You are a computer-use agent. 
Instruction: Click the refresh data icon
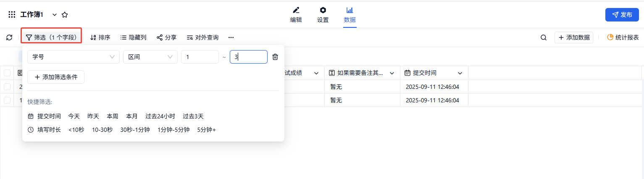[9, 37]
